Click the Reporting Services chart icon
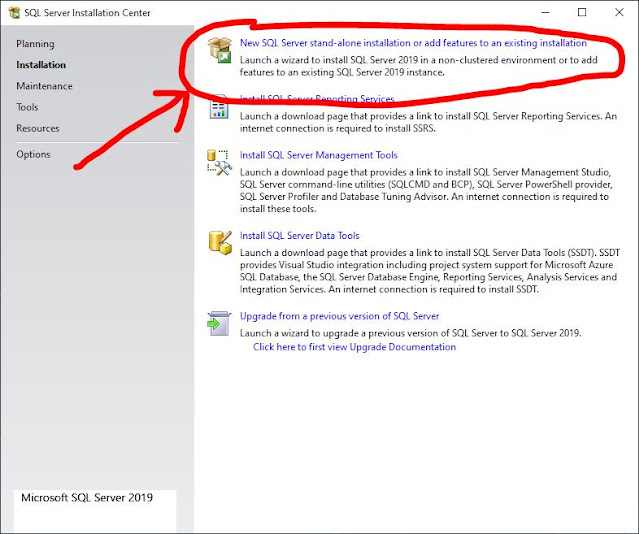Screen dimensions: 639x534 [x=219, y=108]
